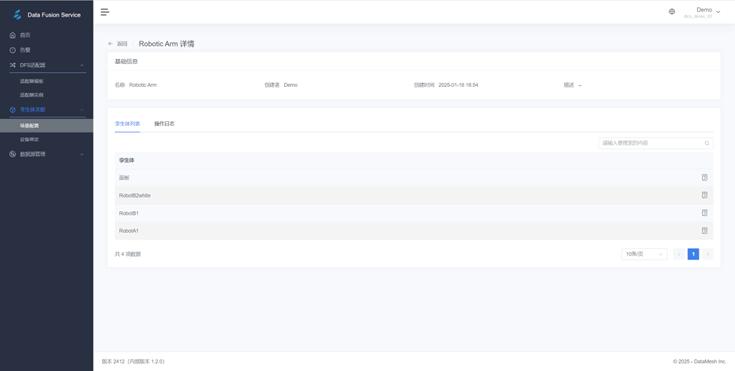Click the delete icon in the row above RobotB2white
735x371 pixels.
pos(704,177)
